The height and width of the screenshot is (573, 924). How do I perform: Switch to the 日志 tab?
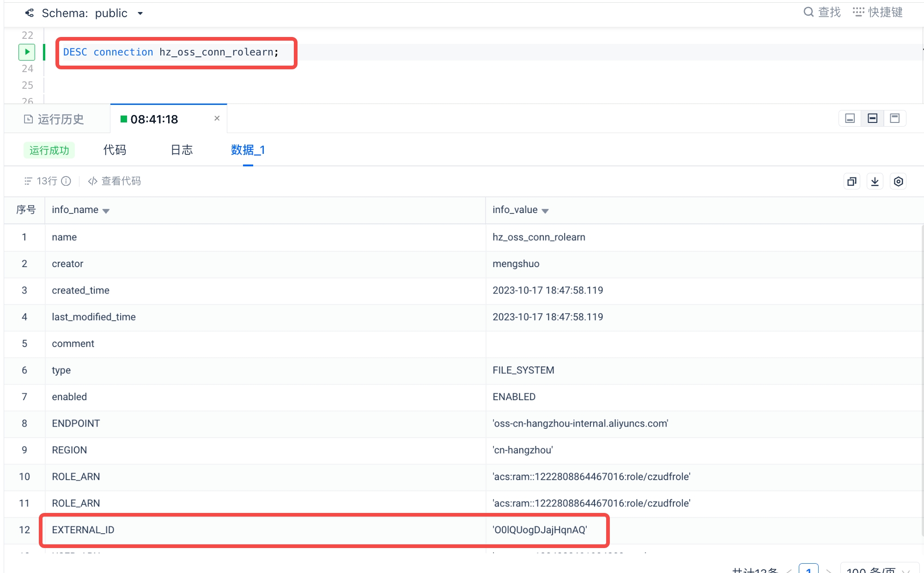click(182, 150)
